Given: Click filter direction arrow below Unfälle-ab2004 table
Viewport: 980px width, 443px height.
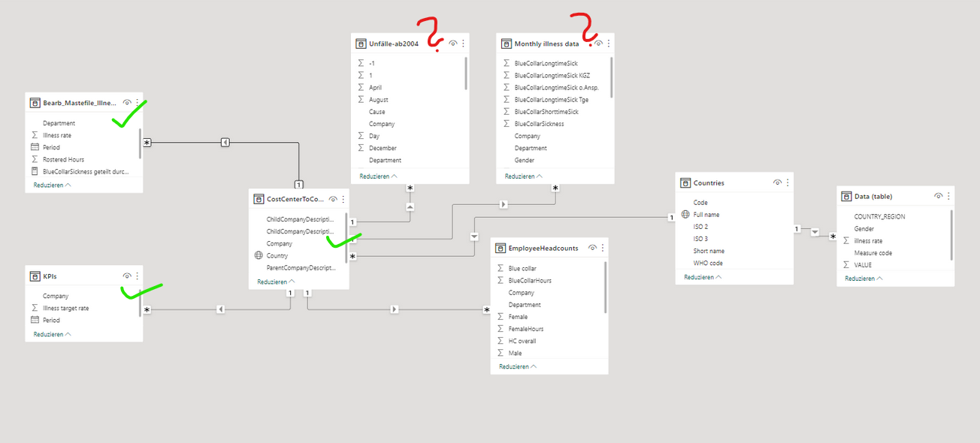Looking at the screenshot, I should pyautogui.click(x=410, y=206).
